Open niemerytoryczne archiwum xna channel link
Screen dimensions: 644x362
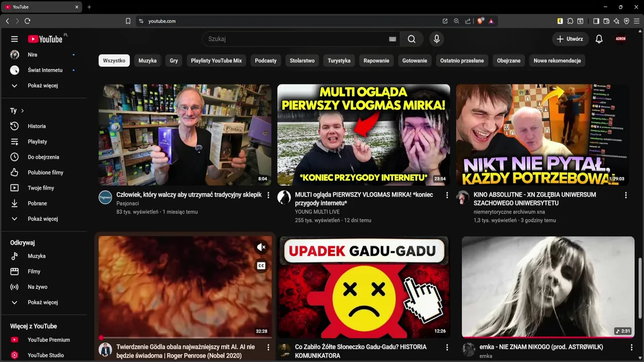(x=509, y=212)
